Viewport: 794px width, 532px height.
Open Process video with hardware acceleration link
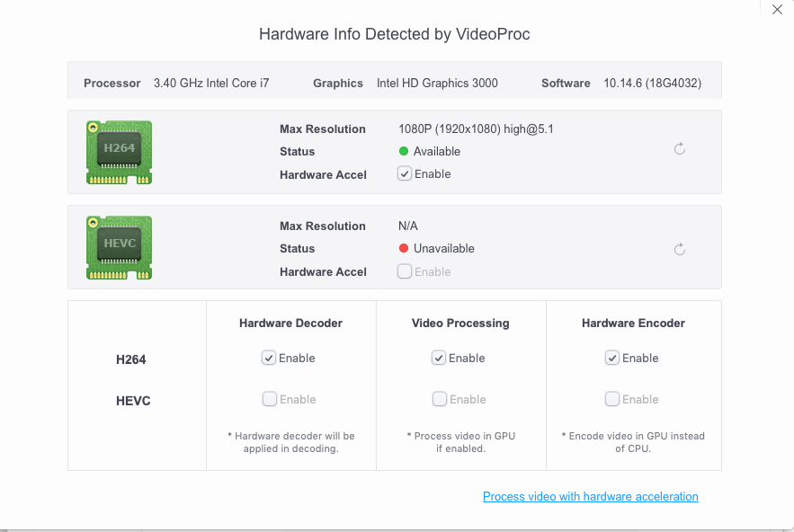(x=591, y=497)
